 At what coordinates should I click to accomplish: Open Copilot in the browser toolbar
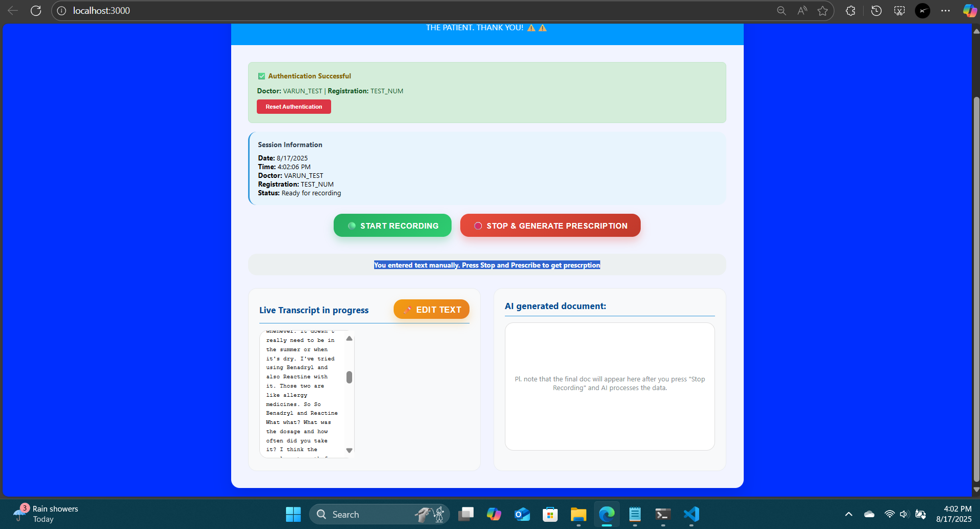click(x=970, y=10)
